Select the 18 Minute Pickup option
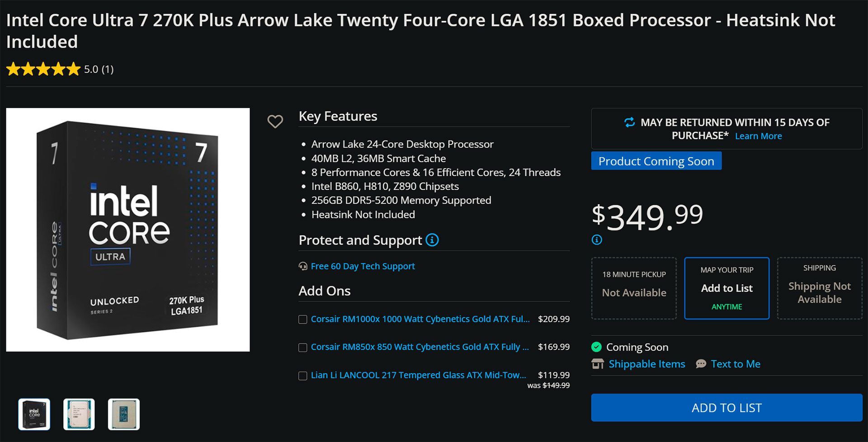This screenshot has height=442, width=868. point(634,288)
